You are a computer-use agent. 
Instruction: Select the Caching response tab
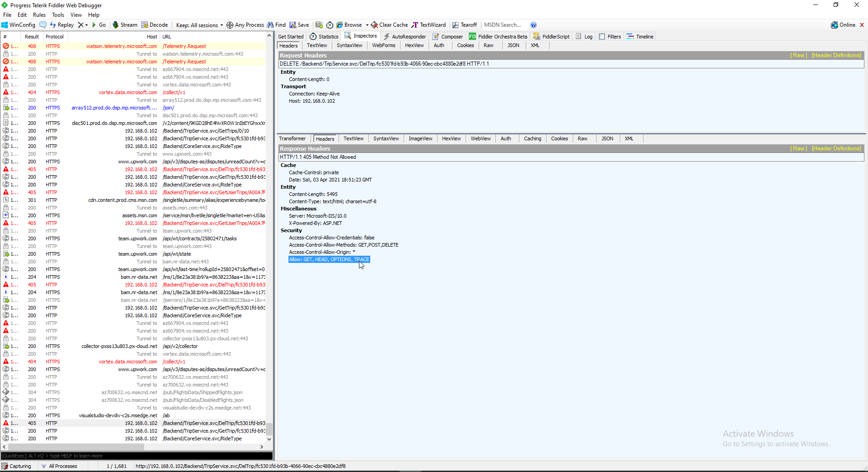point(533,138)
